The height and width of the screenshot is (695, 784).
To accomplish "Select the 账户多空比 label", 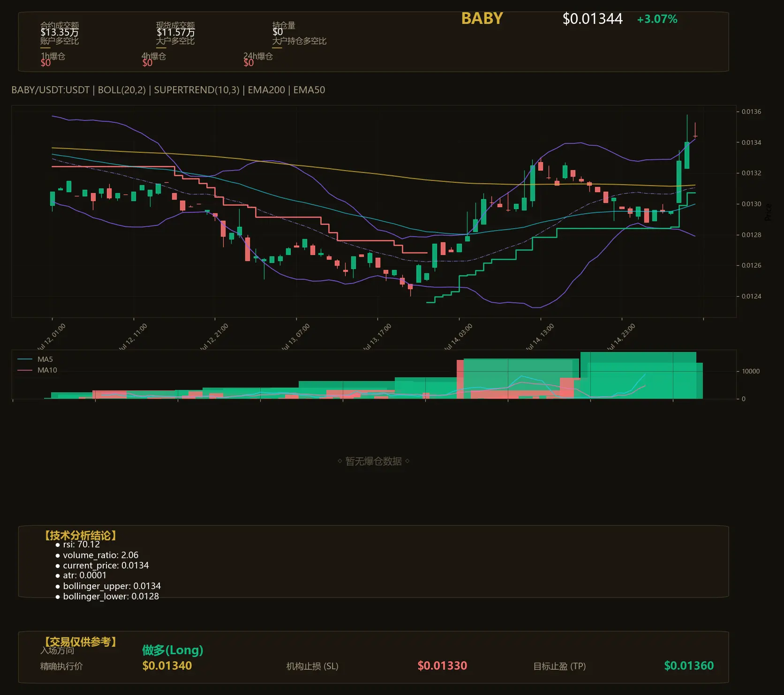I will pos(60,41).
